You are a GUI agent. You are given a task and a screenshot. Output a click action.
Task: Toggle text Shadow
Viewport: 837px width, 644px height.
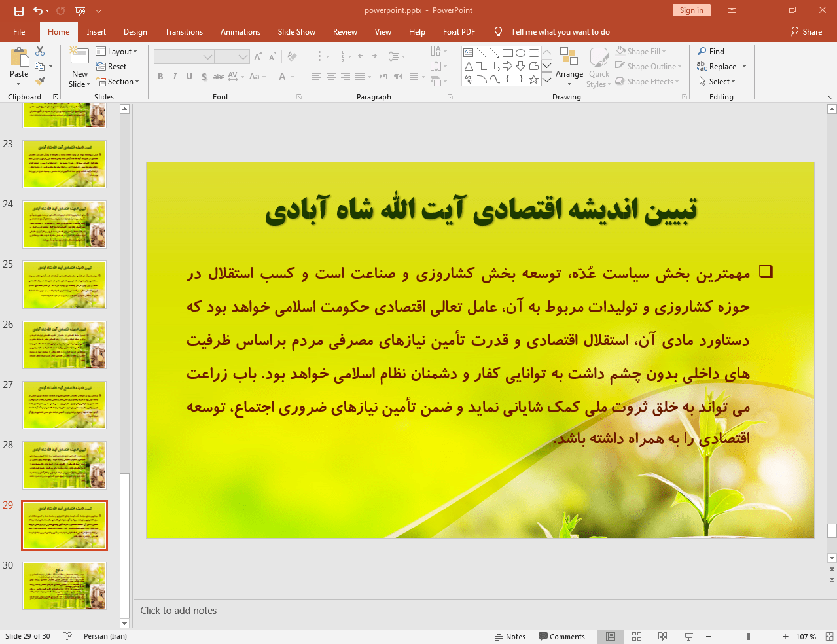[204, 77]
